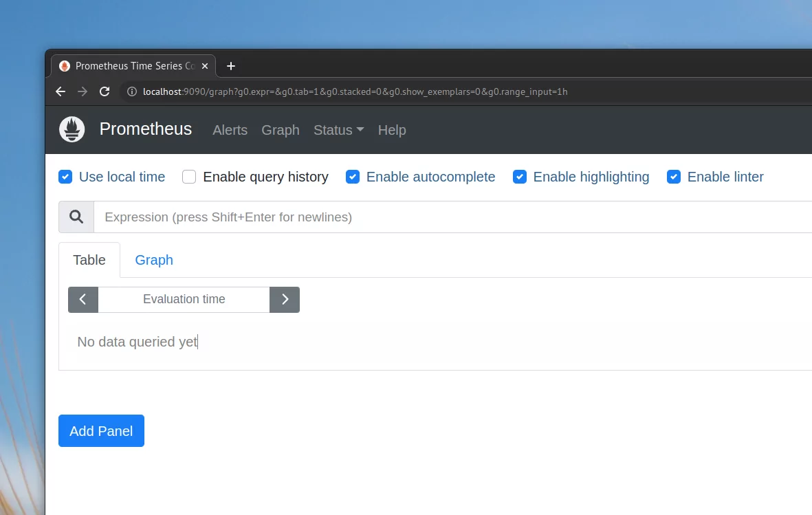This screenshot has height=515, width=812.
Task: Focus the Expression query input field
Action: [x=452, y=217]
